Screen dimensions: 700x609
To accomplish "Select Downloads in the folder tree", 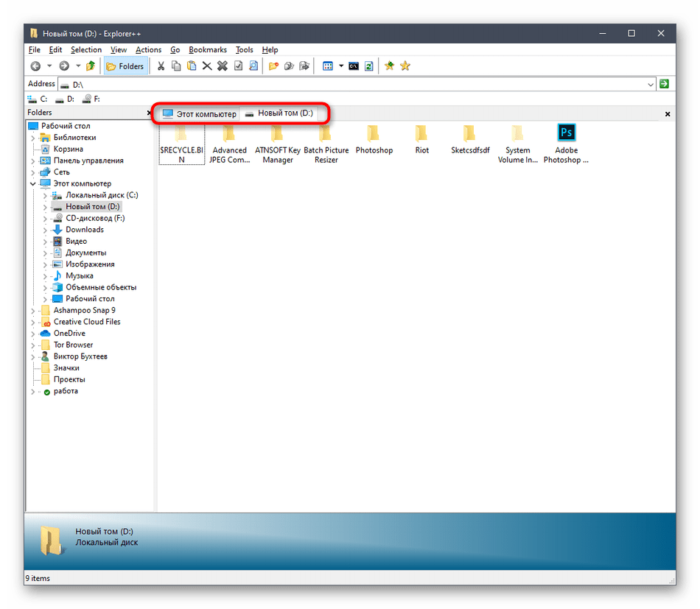I will (x=84, y=230).
